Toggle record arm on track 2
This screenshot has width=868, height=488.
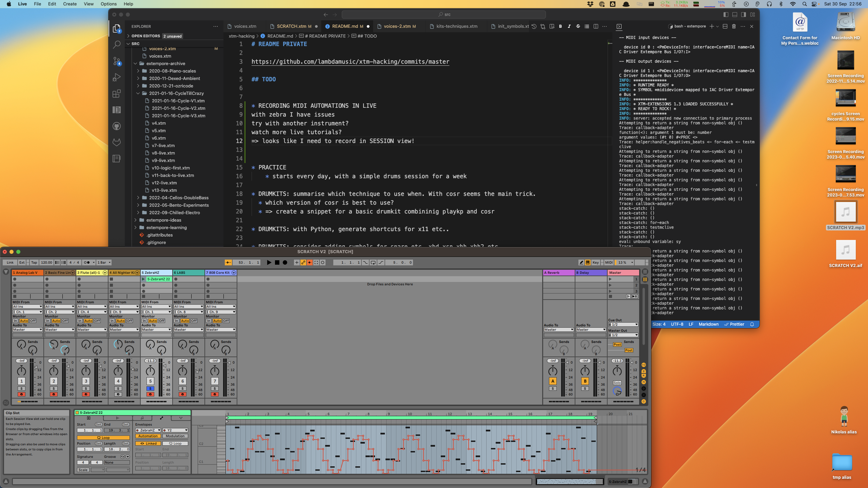54,394
